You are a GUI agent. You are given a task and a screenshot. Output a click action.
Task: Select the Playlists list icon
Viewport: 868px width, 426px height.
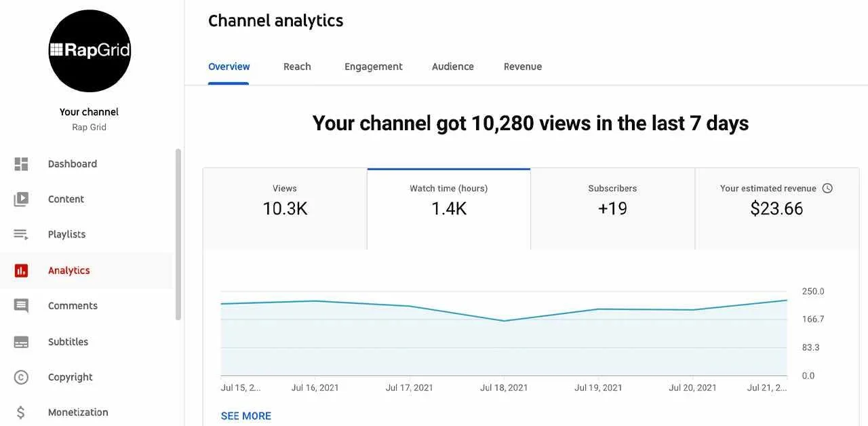pos(21,235)
